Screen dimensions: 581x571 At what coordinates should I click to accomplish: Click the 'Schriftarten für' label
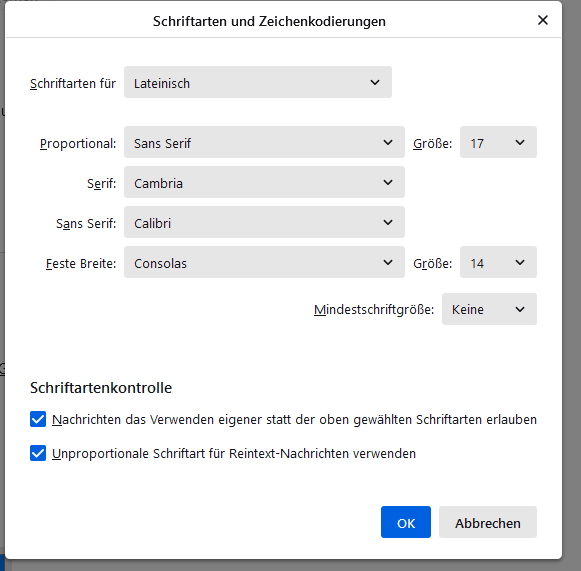click(x=73, y=84)
